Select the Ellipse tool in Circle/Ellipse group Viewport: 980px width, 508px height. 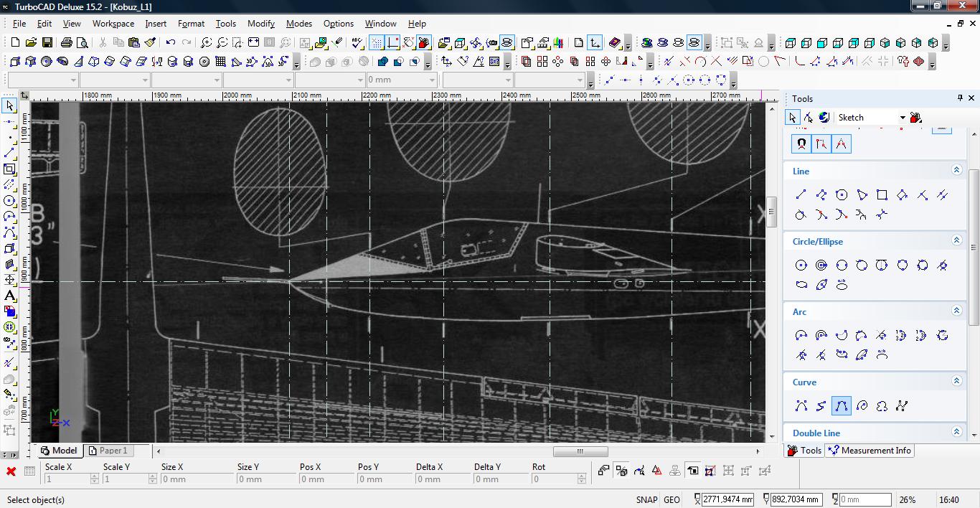click(x=801, y=285)
